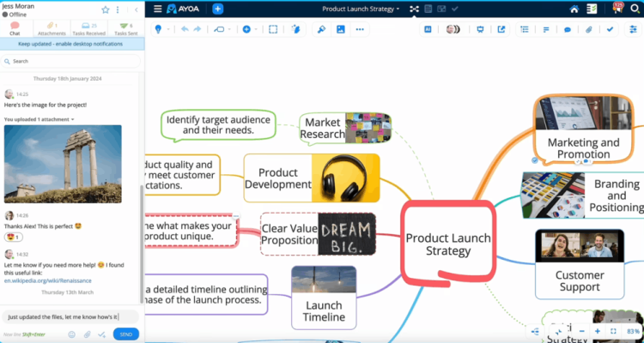Expand the branch shape dropdown
The height and width of the screenshot is (343, 644).
(229, 29)
